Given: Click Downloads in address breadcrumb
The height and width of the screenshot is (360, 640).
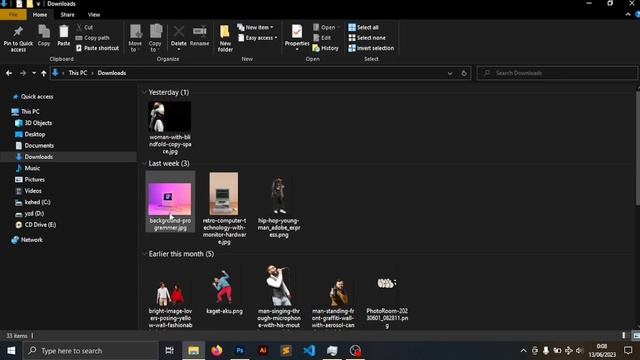Looking at the screenshot, I should coord(111,73).
